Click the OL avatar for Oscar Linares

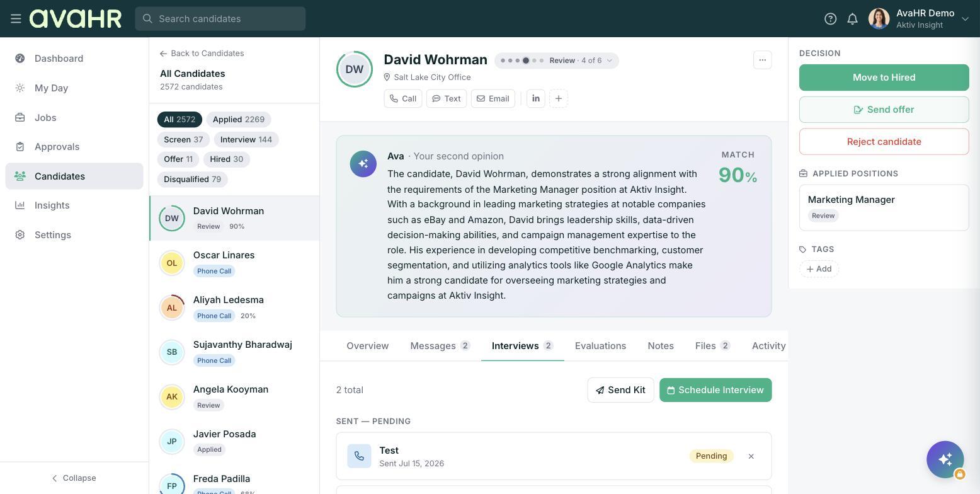[172, 263]
